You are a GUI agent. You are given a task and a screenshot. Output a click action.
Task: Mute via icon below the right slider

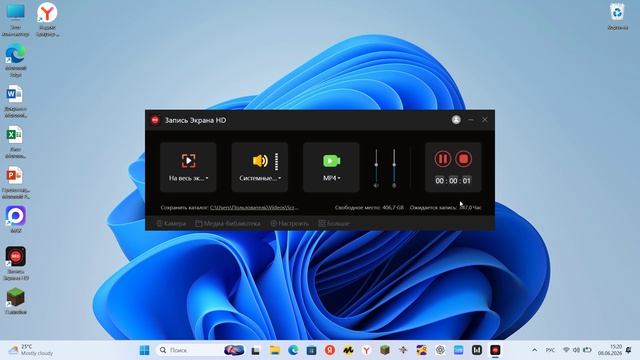394,186
